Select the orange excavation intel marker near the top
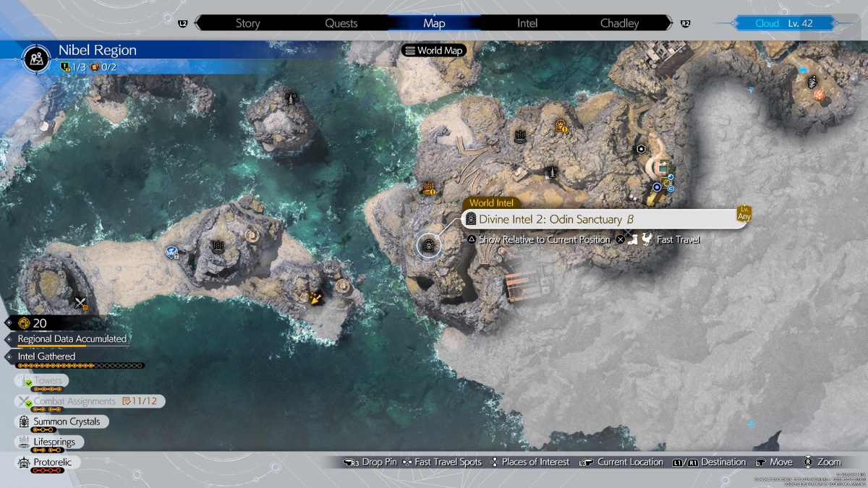 (x=561, y=127)
